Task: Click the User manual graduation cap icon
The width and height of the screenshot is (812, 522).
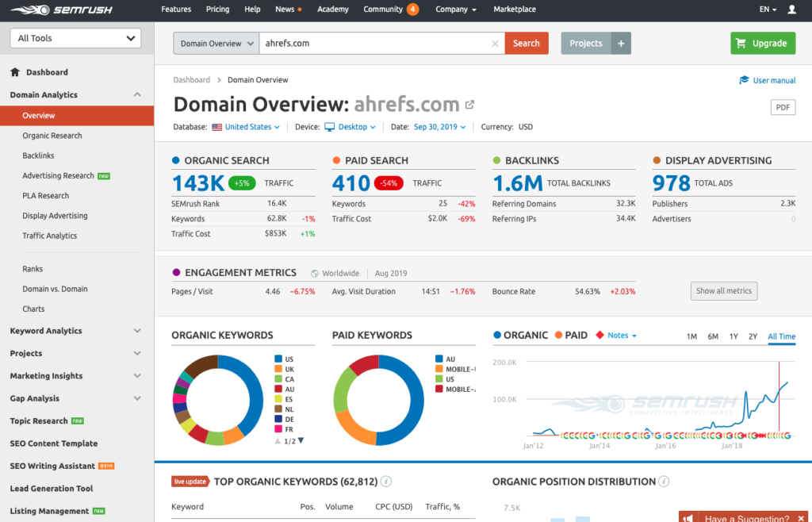Action: pos(744,80)
